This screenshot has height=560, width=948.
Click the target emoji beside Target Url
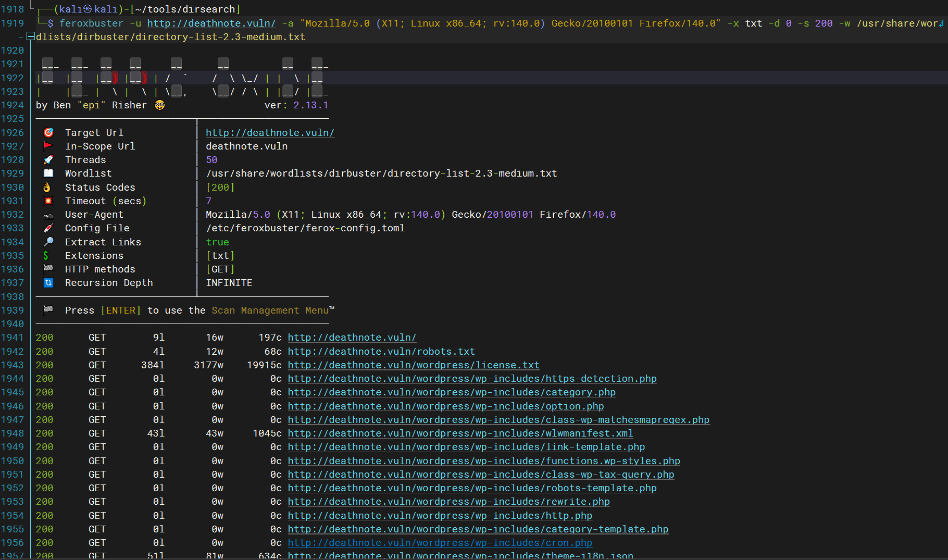coord(48,132)
